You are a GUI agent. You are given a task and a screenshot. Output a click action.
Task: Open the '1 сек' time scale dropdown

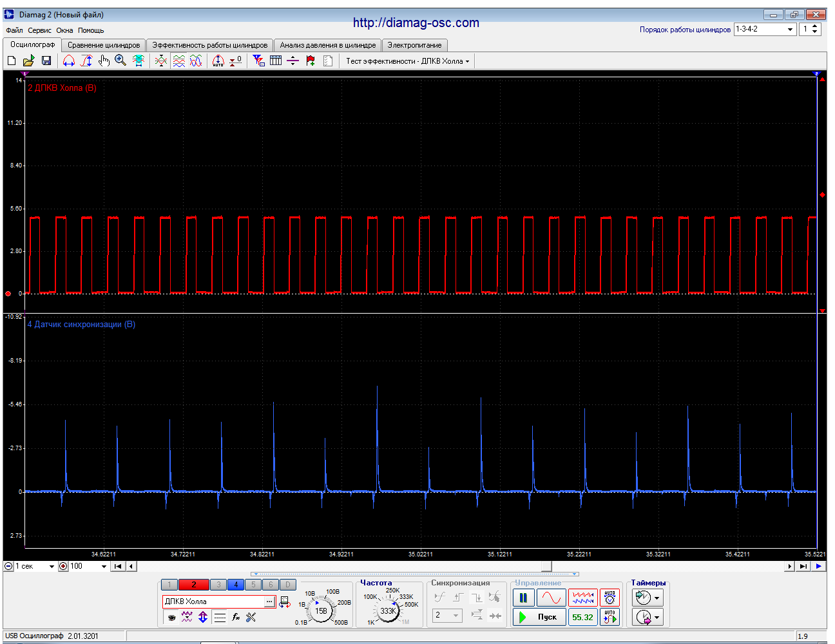click(x=35, y=566)
